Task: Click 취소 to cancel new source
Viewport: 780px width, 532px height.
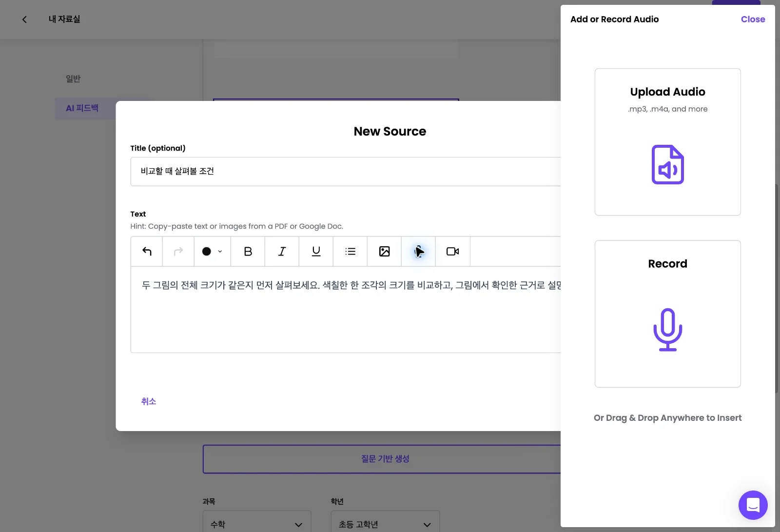Action: coord(149,401)
